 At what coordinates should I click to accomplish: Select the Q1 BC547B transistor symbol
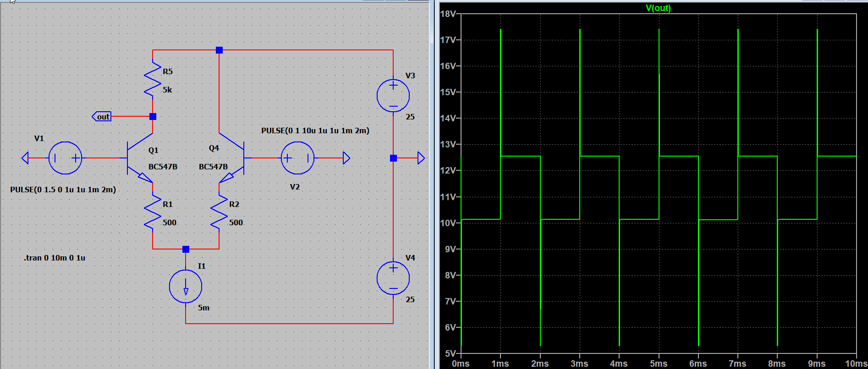140,158
